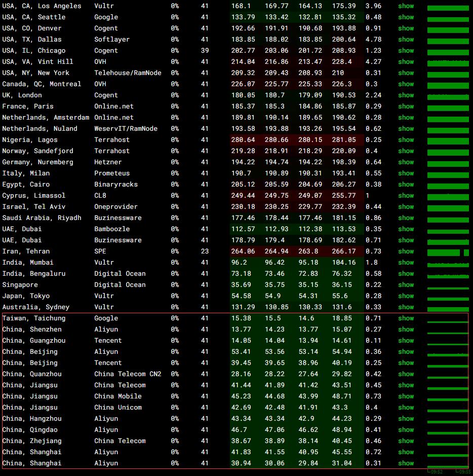Click show for Germany, Nuremberg Hetzner

pyautogui.click(x=406, y=162)
